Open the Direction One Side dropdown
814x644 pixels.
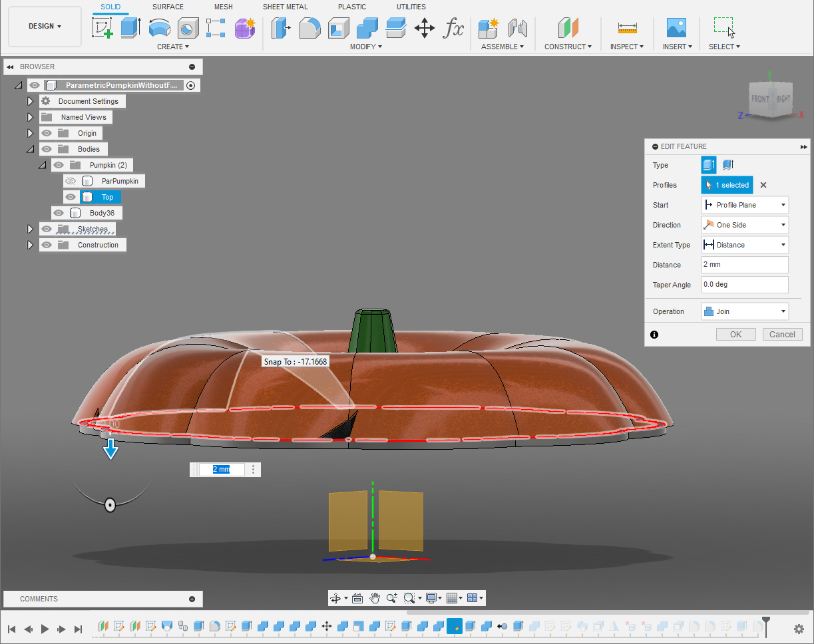[x=745, y=225]
